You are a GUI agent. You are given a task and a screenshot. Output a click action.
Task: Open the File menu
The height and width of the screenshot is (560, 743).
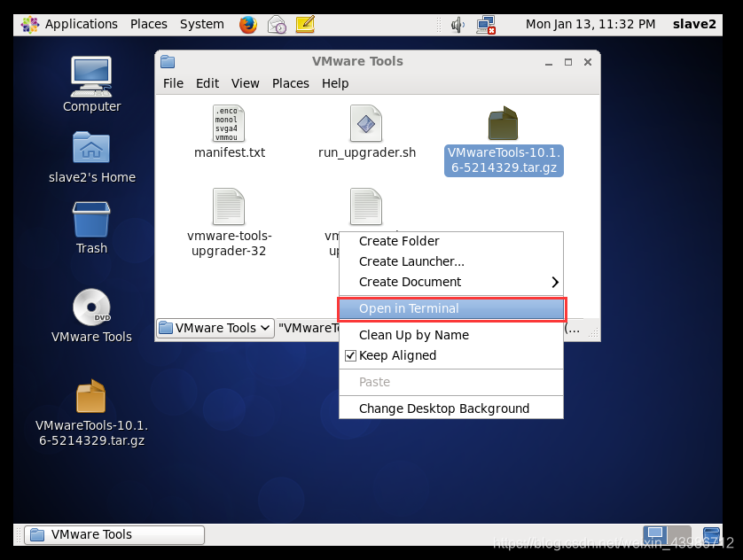pos(173,83)
